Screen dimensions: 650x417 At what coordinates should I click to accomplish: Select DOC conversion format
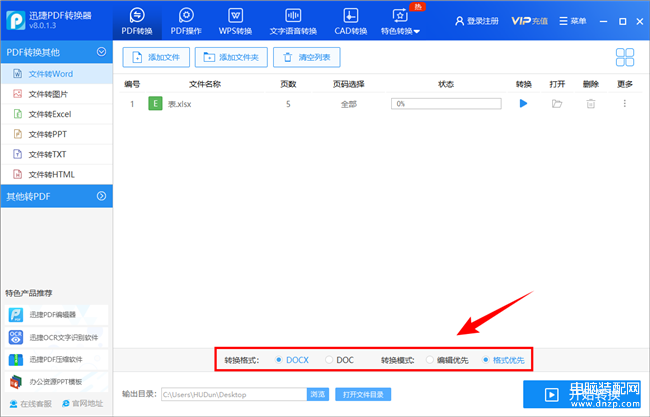pos(340,360)
